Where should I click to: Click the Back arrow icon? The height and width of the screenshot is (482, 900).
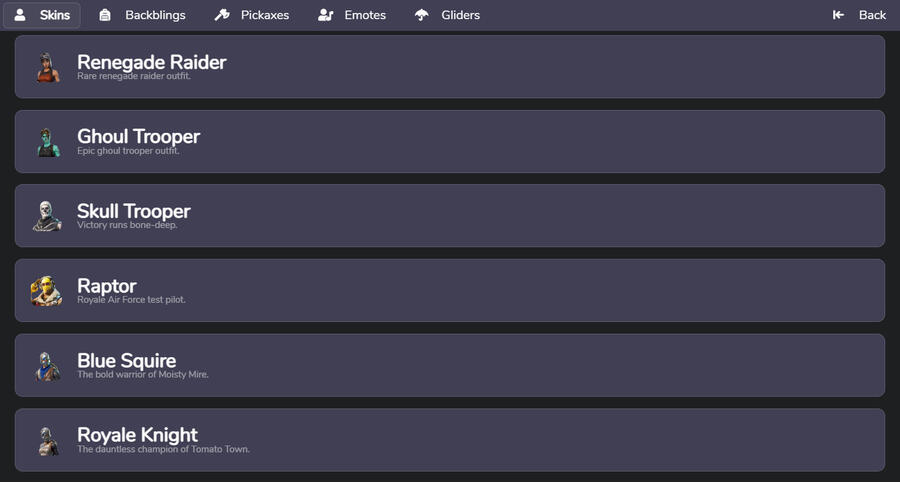tap(839, 15)
